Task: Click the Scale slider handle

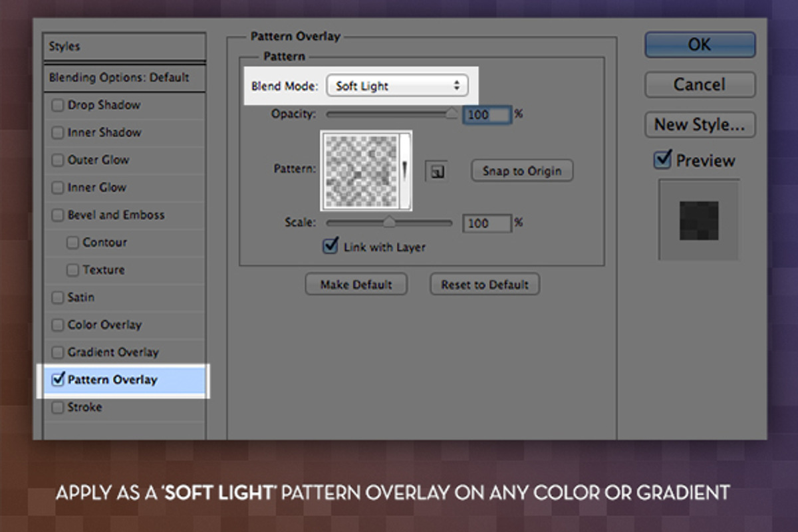Action: tap(389, 223)
